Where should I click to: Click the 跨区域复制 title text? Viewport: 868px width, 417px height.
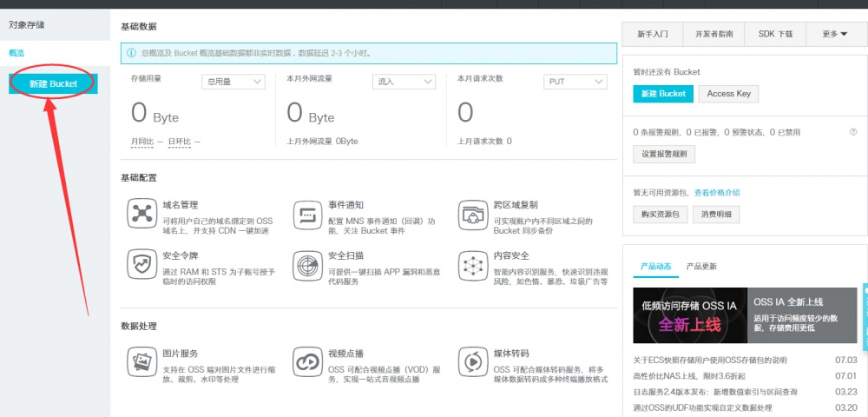pyautogui.click(x=516, y=205)
